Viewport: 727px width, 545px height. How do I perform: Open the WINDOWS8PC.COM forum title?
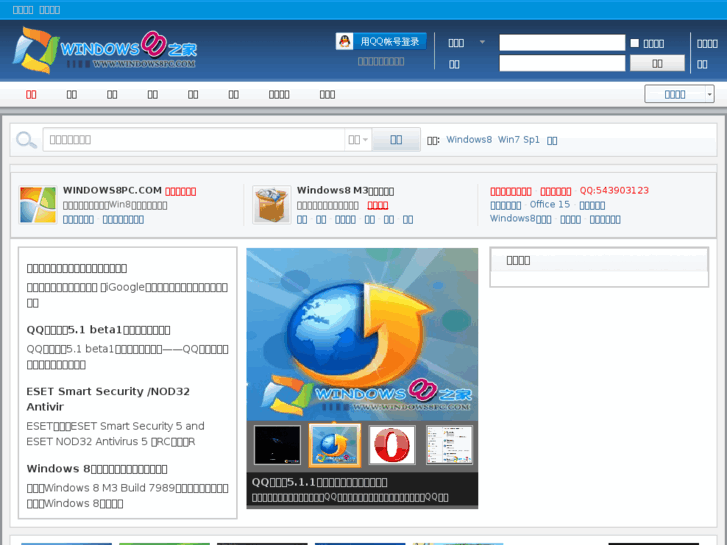112,190
